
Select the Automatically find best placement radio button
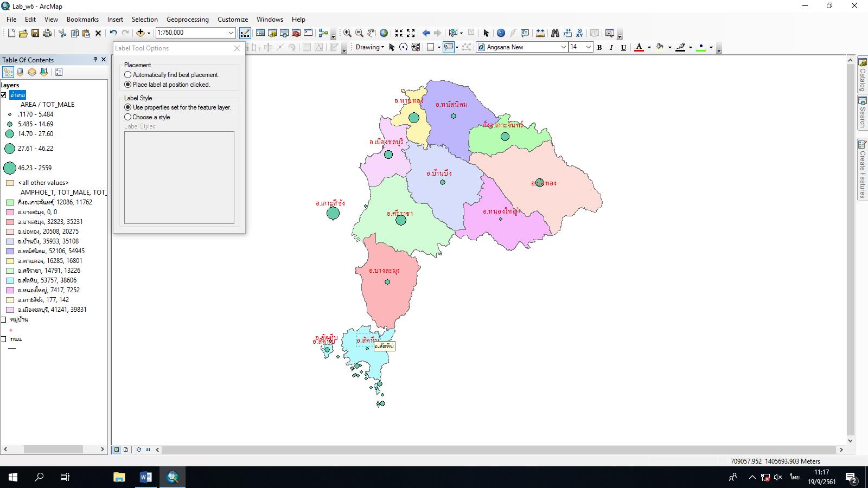click(x=128, y=75)
